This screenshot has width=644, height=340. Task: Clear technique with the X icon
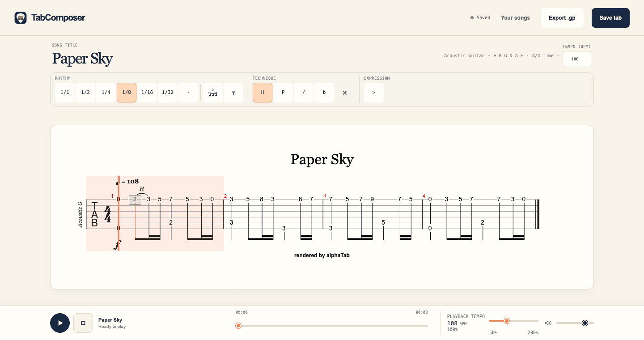345,93
